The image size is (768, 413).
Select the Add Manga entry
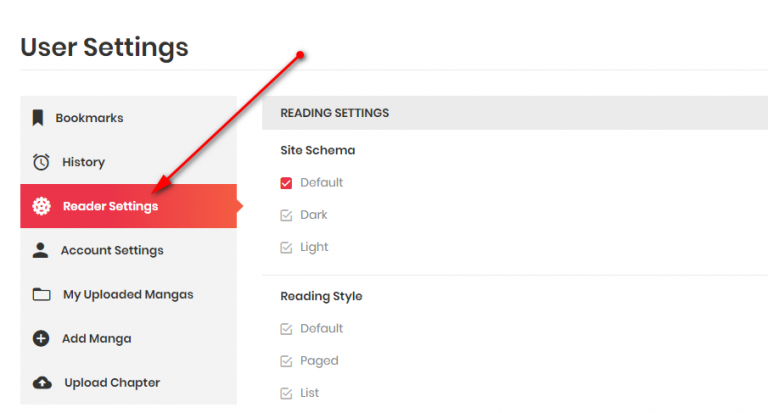tap(128, 339)
